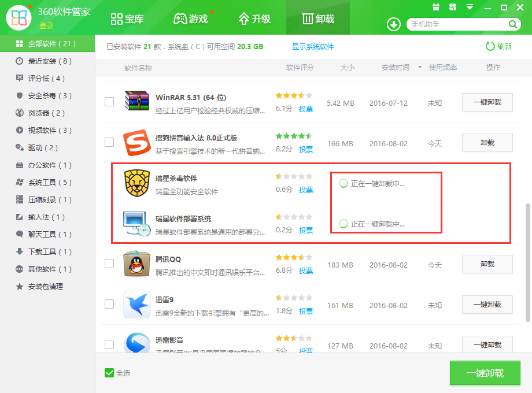The image size is (532, 393).
Task: Open 聊天工具 (1) category
Action: (47, 234)
